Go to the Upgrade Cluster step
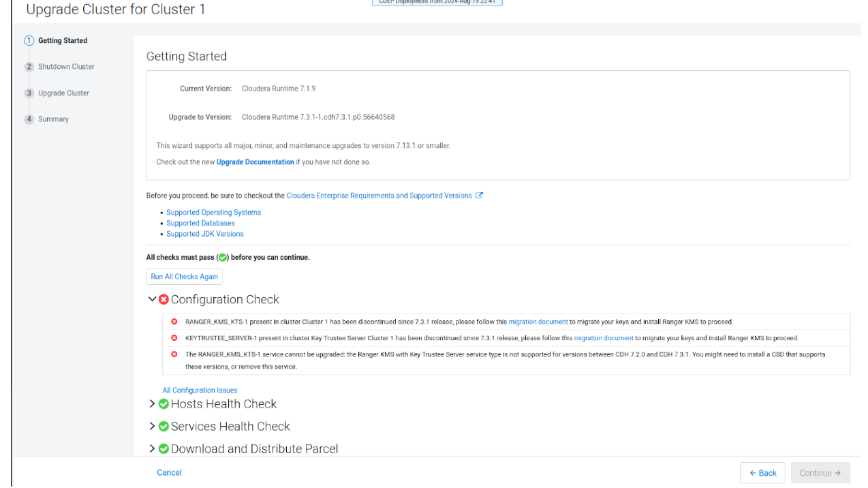The image size is (868, 488). pyautogui.click(x=63, y=93)
